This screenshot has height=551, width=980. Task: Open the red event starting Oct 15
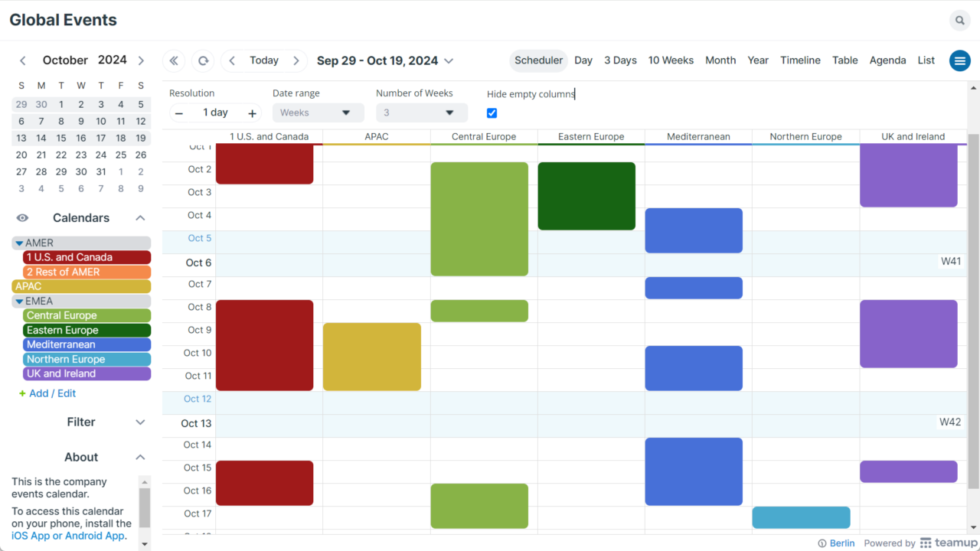coord(264,483)
